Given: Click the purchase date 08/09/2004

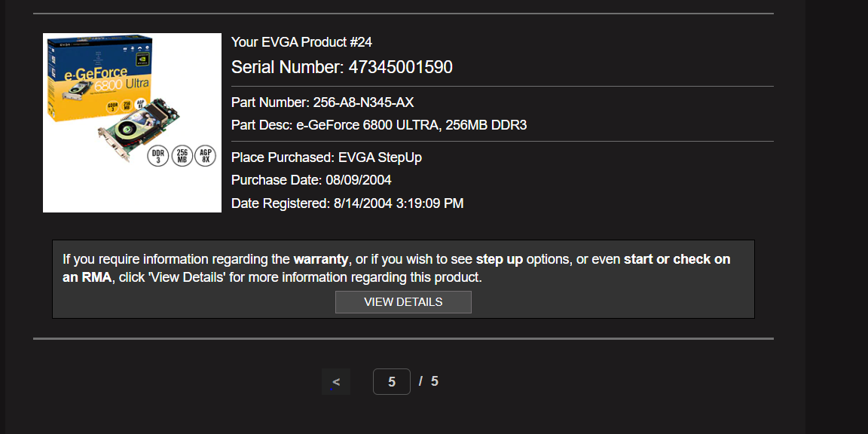Looking at the screenshot, I should 358,180.
